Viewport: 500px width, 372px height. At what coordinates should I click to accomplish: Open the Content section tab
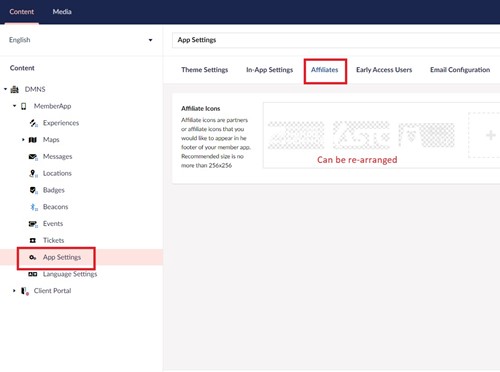pyautogui.click(x=22, y=12)
